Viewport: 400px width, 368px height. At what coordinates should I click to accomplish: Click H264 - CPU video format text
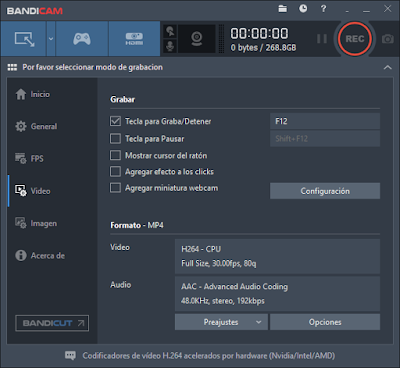201,249
